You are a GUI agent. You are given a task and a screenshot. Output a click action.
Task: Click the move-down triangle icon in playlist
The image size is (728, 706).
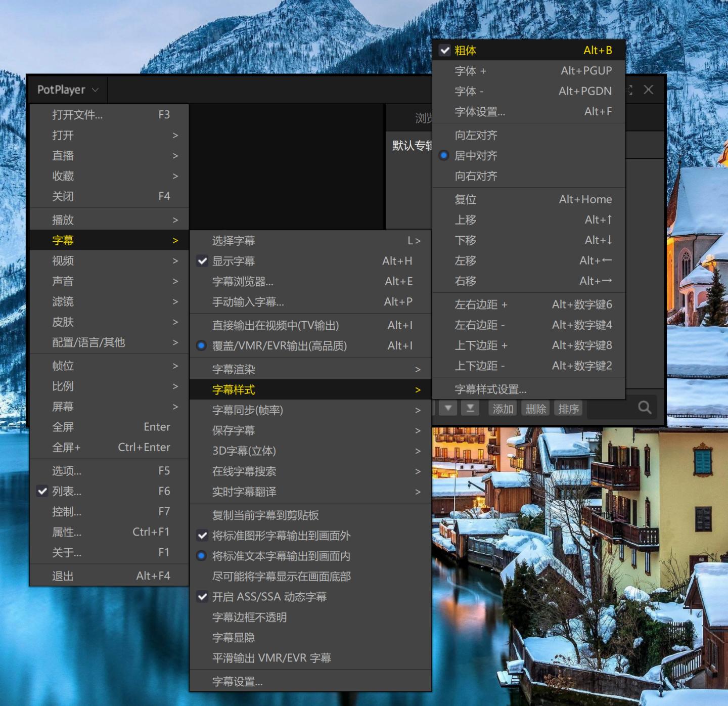pyautogui.click(x=448, y=408)
